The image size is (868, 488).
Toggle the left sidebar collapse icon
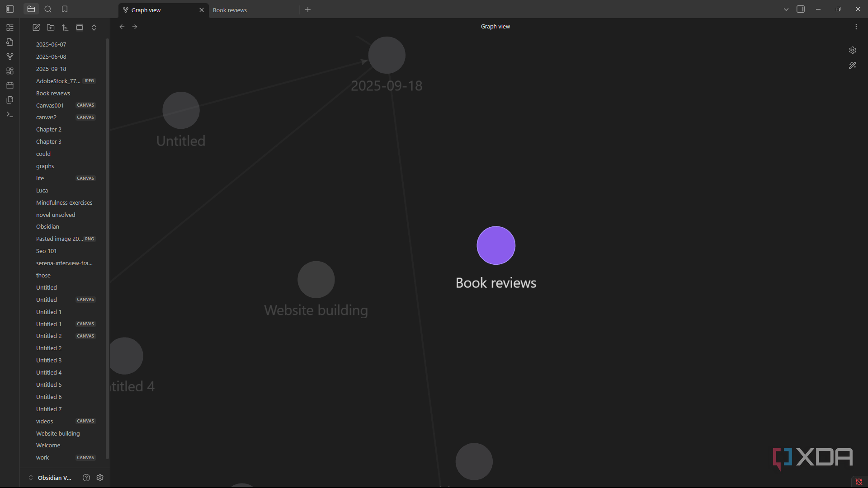pos(10,9)
